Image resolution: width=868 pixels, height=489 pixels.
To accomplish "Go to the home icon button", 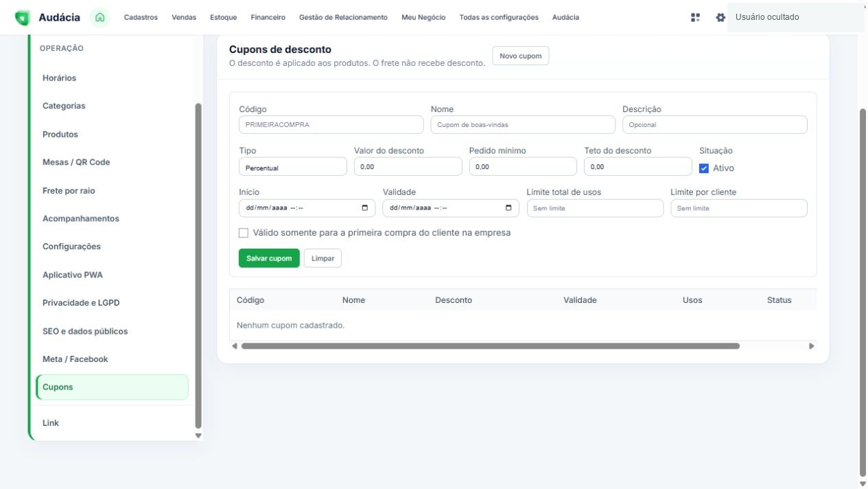I will (100, 17).
